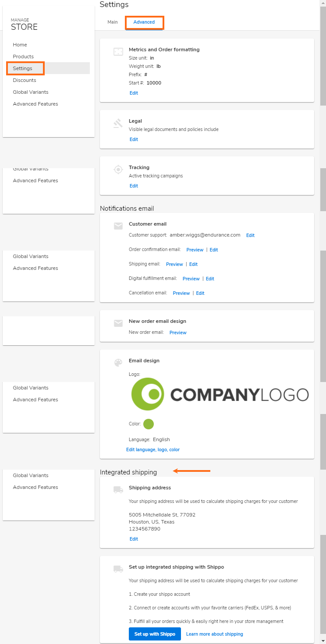Select the New order email design envelope icon
Screen dimensions: 326x644
[118, 323]
